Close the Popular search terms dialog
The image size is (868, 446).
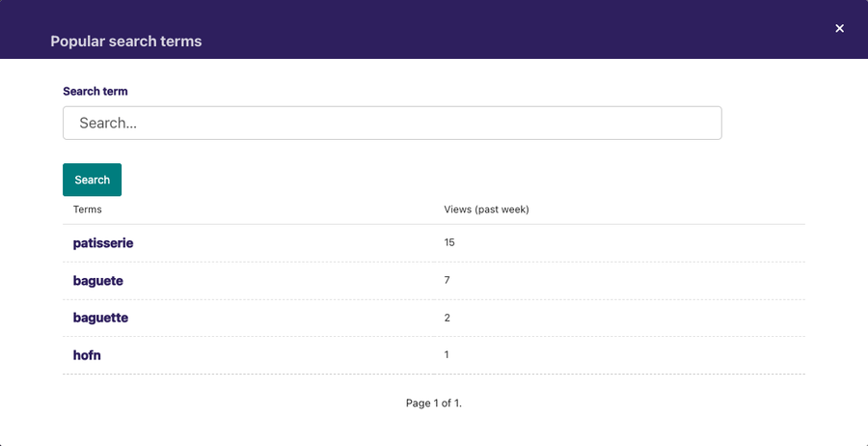(x=839, y=28)
